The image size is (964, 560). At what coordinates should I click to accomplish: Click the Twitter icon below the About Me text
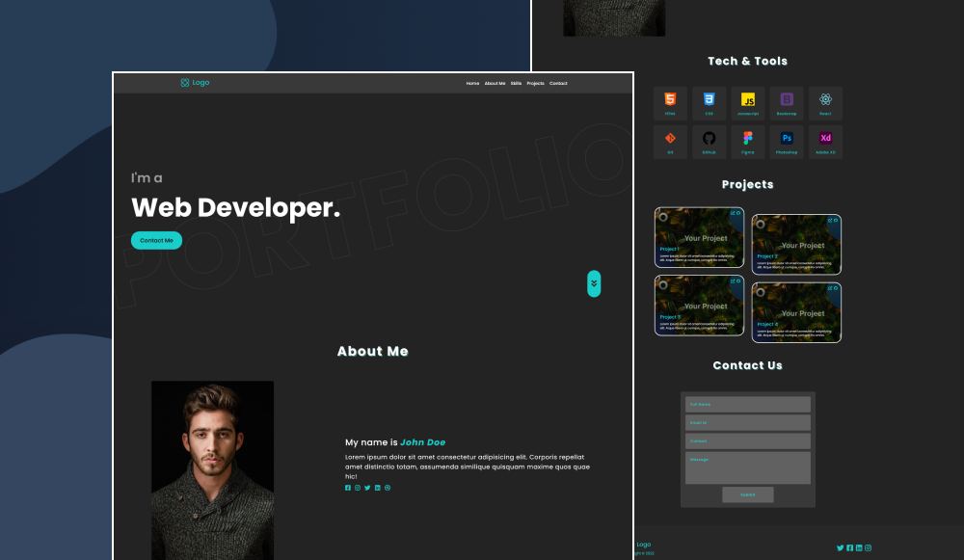[x=367, y=488]
